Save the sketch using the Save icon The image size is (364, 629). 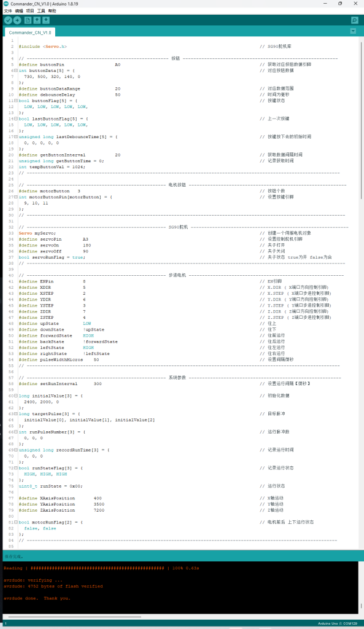pyautogui.click(x=46, y=20)
